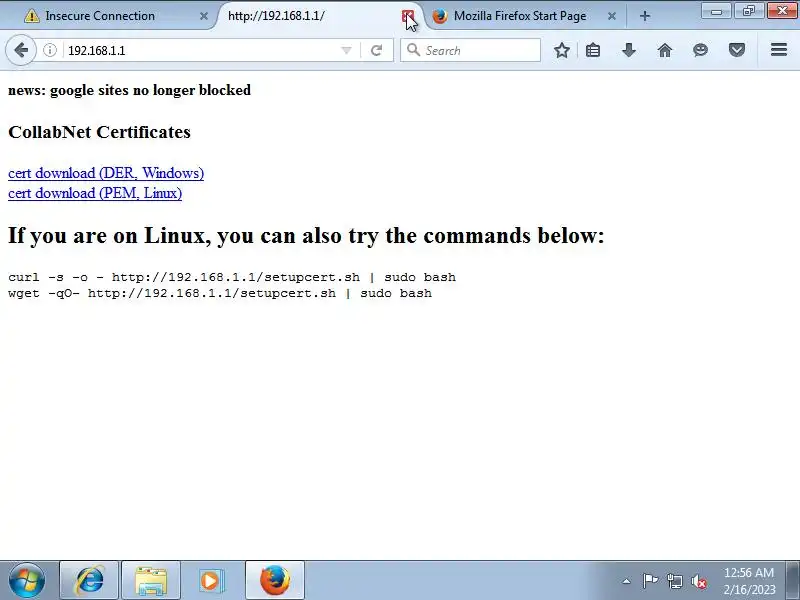Open the Windows Start menu orb
The height and width of the screenshot is (600, 800).
[26, 580]
